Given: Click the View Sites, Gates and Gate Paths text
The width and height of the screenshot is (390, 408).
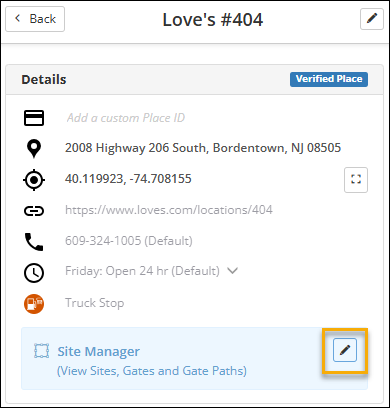Looking at the screenshot, I should tap(152, 371).
